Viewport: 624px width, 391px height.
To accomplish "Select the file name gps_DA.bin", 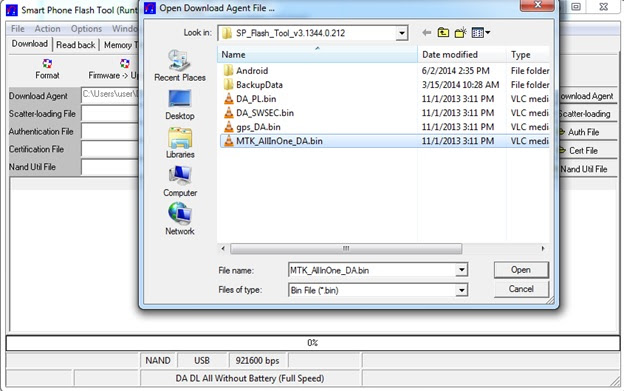I will click(x=258, y=127).
